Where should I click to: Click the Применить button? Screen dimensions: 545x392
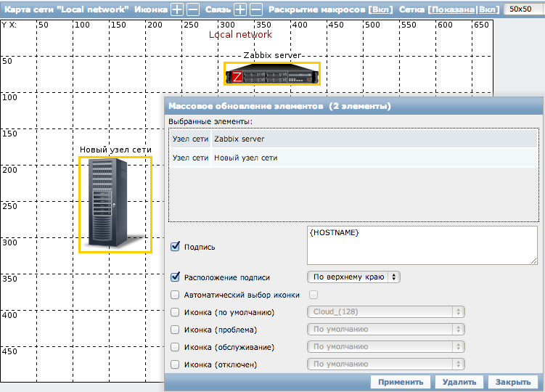[401, 382]
